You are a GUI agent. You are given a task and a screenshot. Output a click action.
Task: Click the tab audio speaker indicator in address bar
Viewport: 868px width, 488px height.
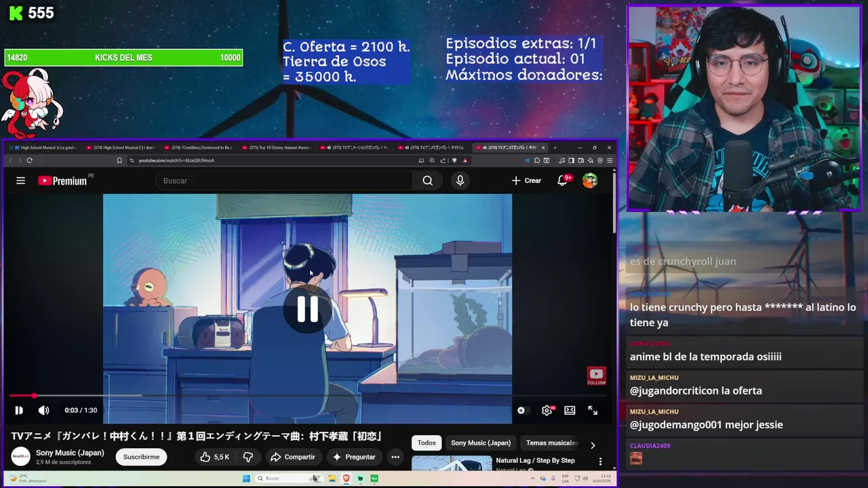(x=528, y=161)
